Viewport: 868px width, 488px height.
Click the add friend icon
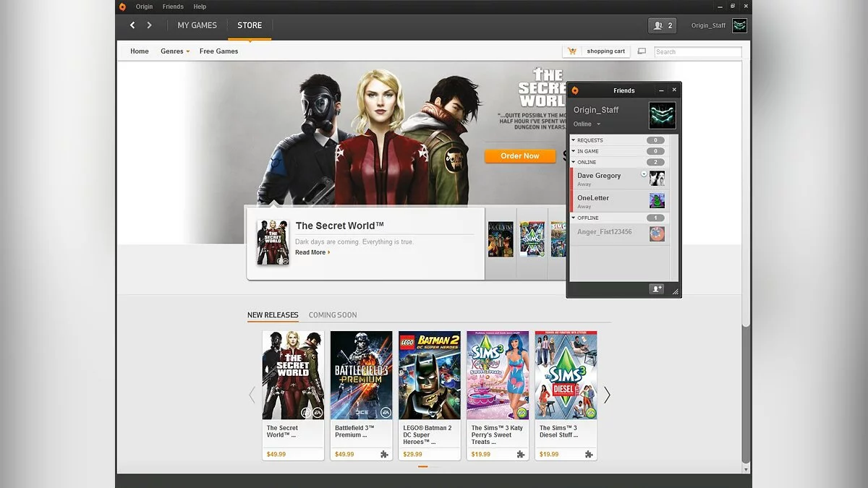(657, 288)
